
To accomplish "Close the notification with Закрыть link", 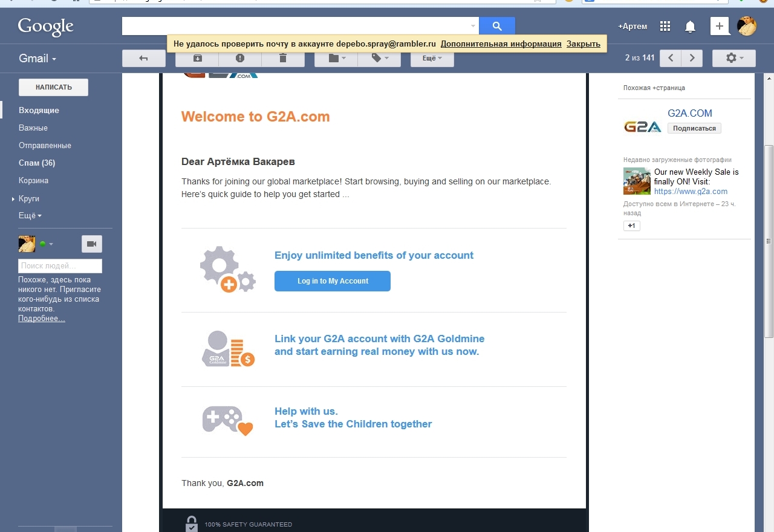I will tap(583, 44).
